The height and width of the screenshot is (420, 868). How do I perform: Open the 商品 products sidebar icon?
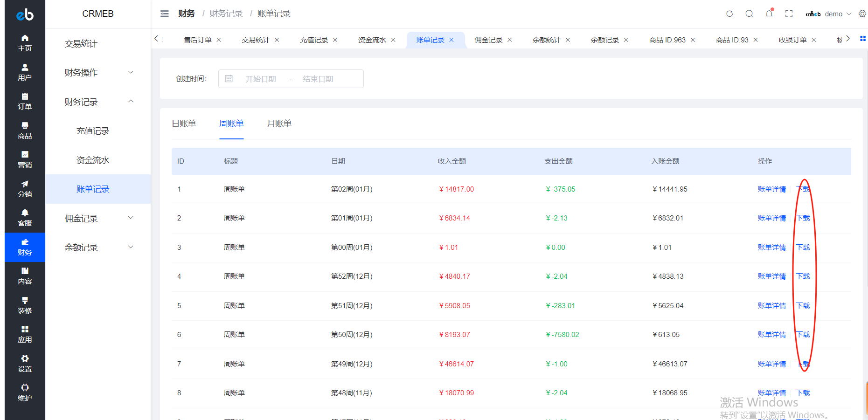(25, 131)
